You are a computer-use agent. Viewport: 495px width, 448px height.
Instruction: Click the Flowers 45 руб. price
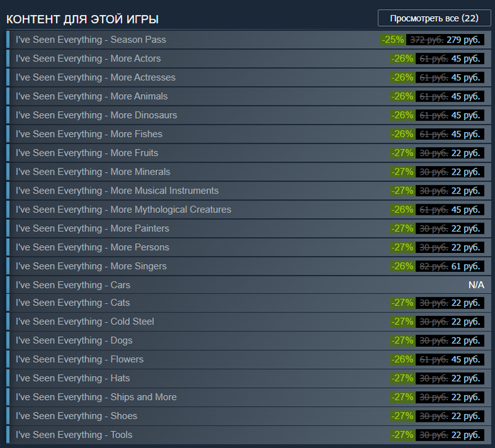tap(465, 360)
